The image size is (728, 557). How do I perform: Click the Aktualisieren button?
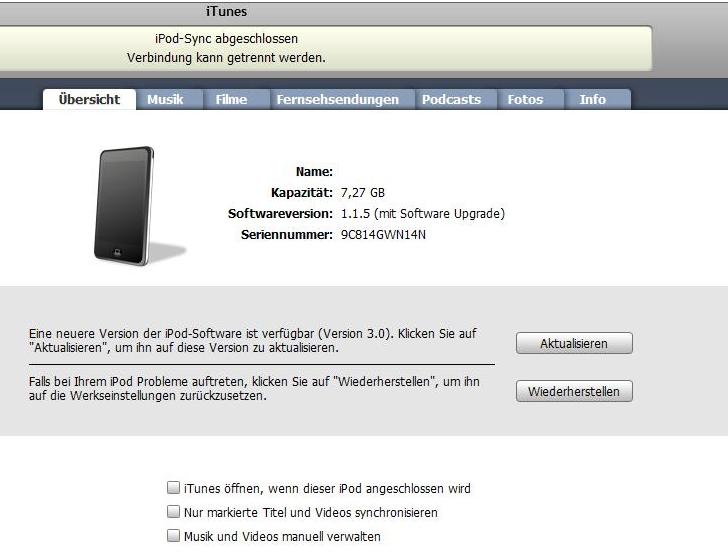tap(574, 343)
